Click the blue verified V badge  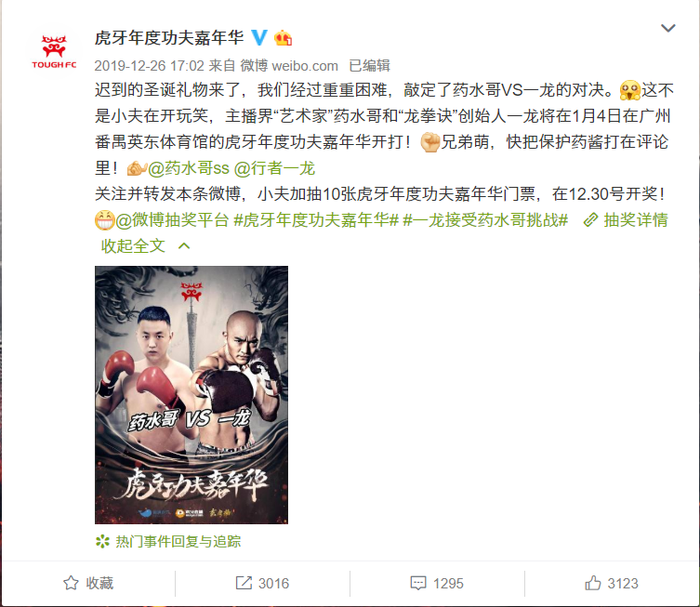(259, 37)
